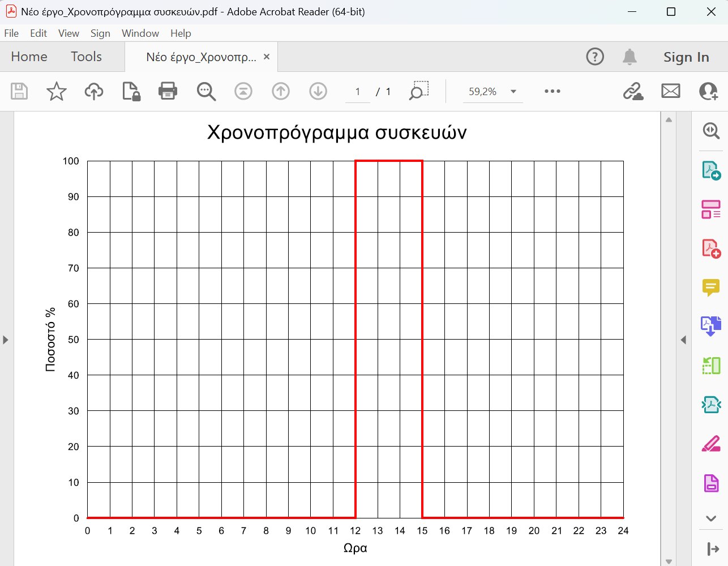Viewport: 728px width, 566px height.
Task: Send file by email envelope icon
Action: click(671, 91)
